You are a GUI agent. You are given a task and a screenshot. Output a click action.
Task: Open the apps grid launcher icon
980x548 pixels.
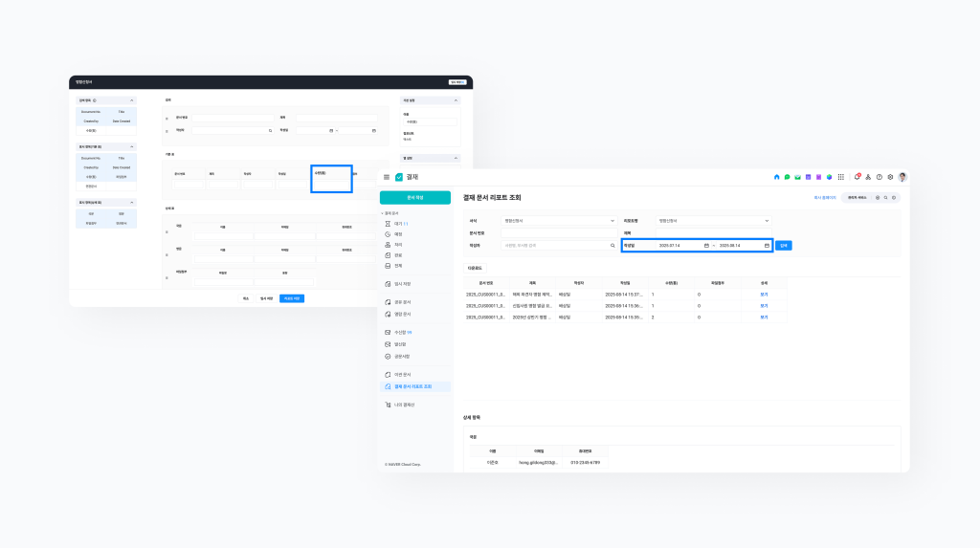[841, 177]
